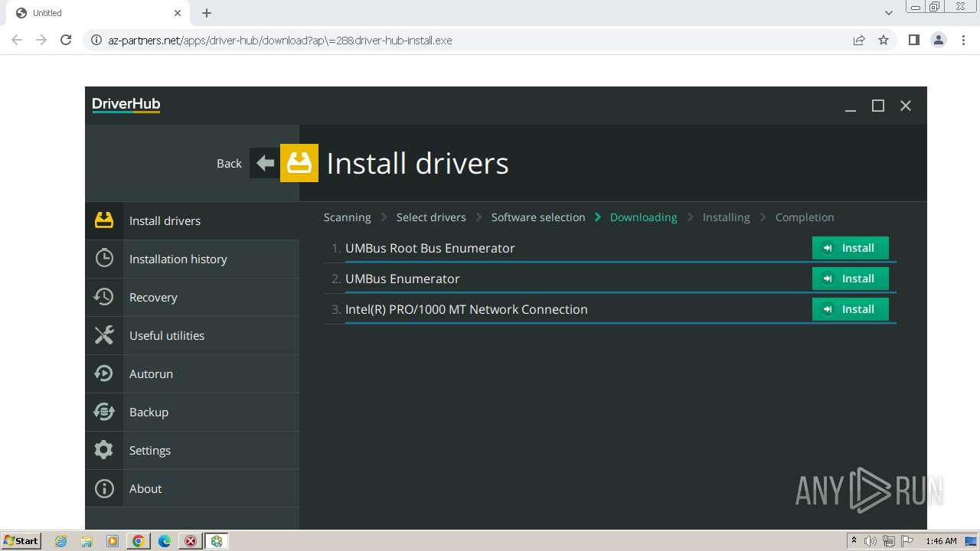Show hidden system tray icons
The height and width of the screenshot is (551, 980).
(x=854, y=541)
